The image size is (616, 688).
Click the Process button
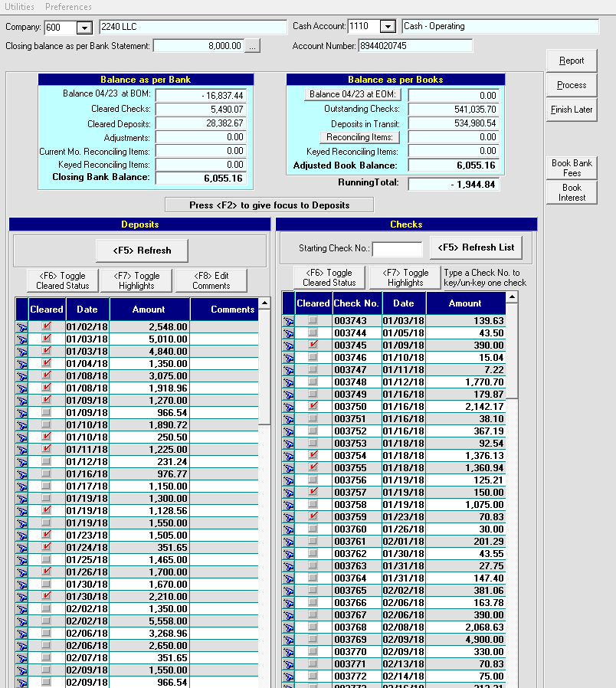tap(572, 85)
